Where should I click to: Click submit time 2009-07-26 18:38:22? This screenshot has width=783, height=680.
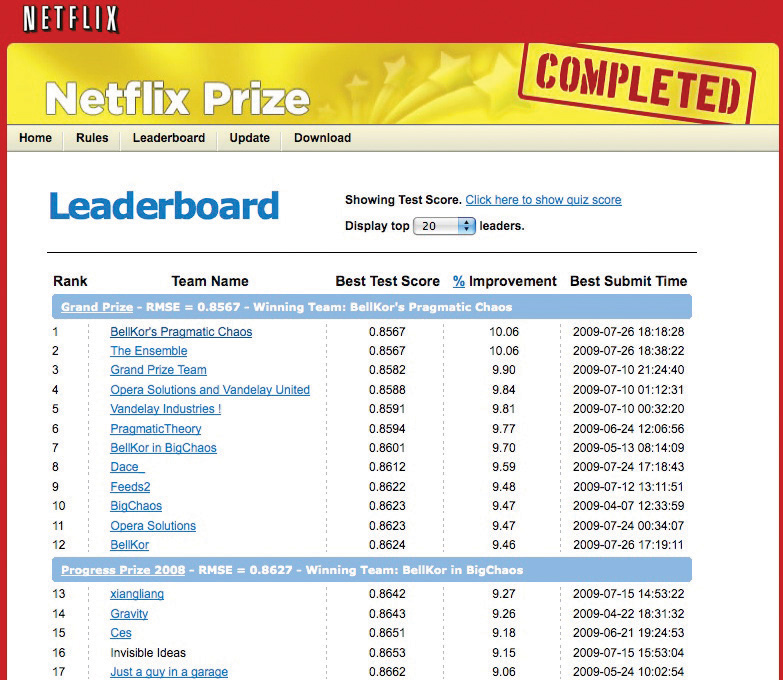click(628, 351)
